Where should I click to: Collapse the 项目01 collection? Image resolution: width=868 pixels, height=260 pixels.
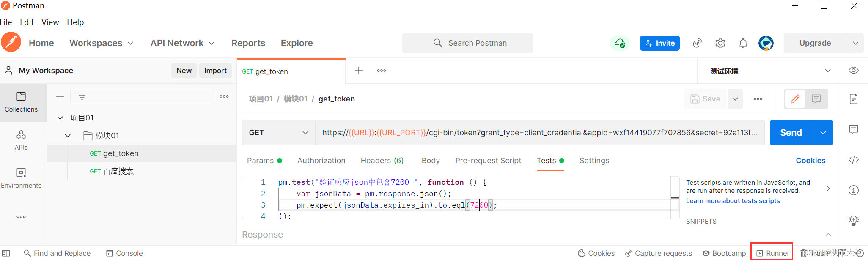tap(60, 118)
